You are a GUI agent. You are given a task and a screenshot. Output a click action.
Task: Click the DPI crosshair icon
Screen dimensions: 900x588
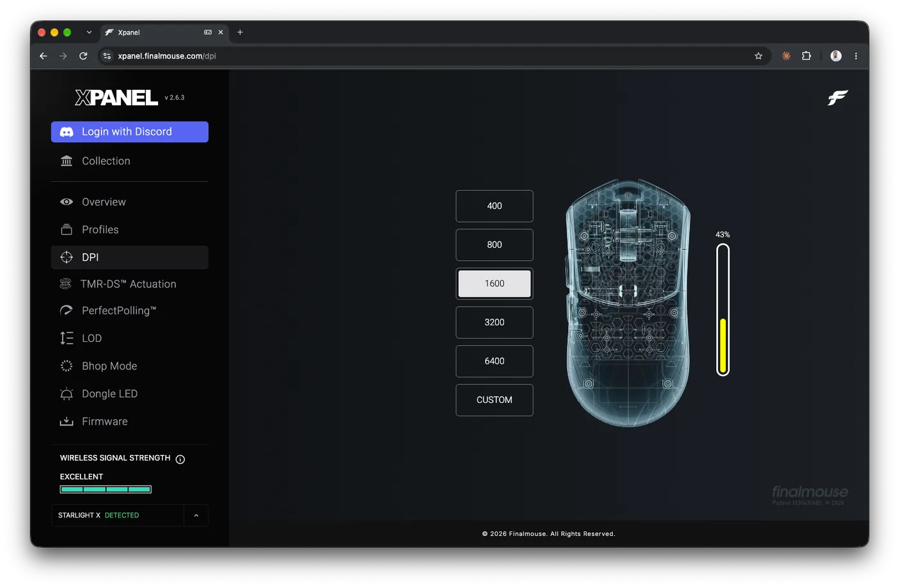coord(66,257)
